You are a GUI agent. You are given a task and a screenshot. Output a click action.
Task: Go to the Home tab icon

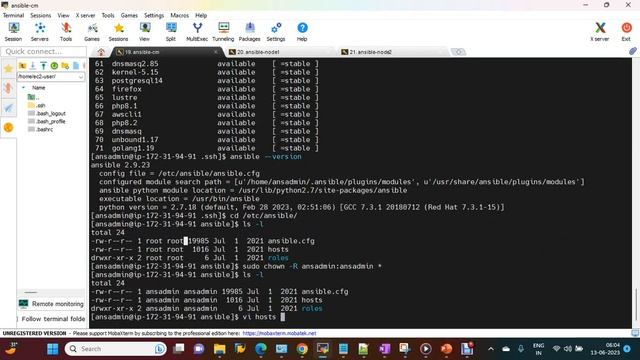click(101, 52)
